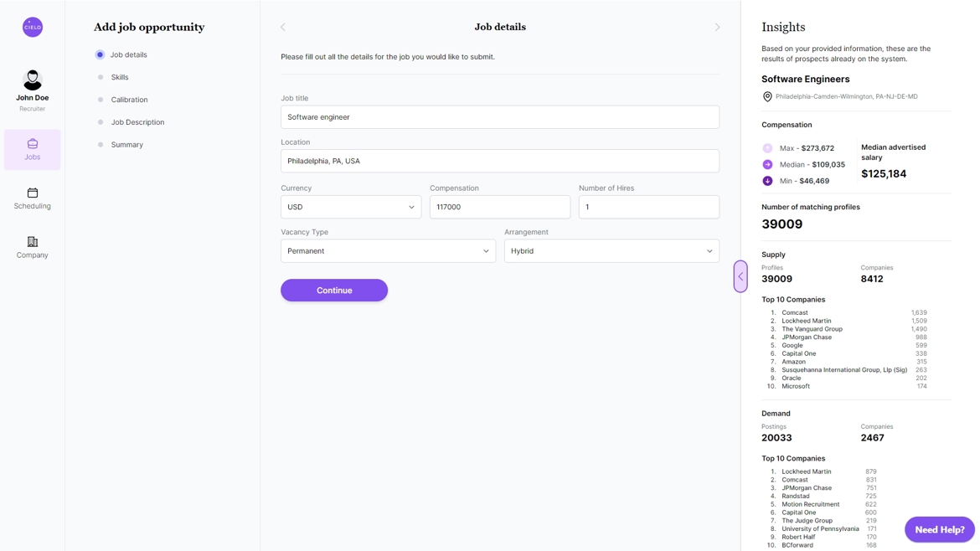Click the previous step left arrow
The height and width of the screenshot is (551, 980).
coord(283,27)
